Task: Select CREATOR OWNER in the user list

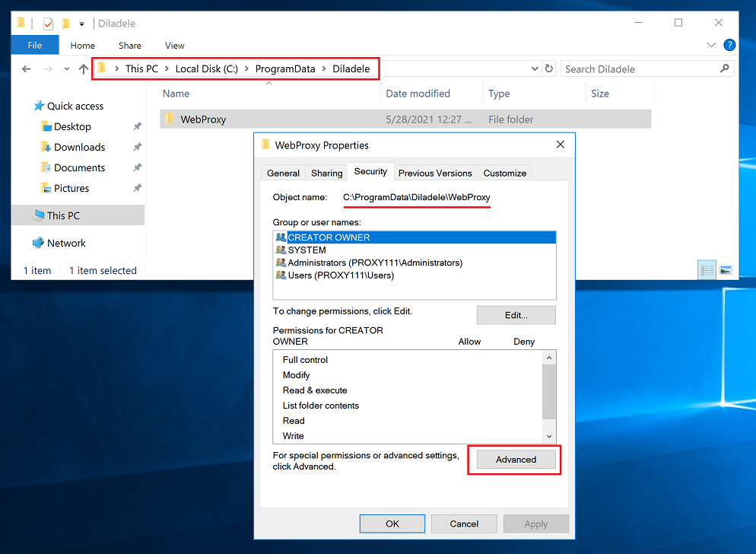Action: tap(415, 237)
